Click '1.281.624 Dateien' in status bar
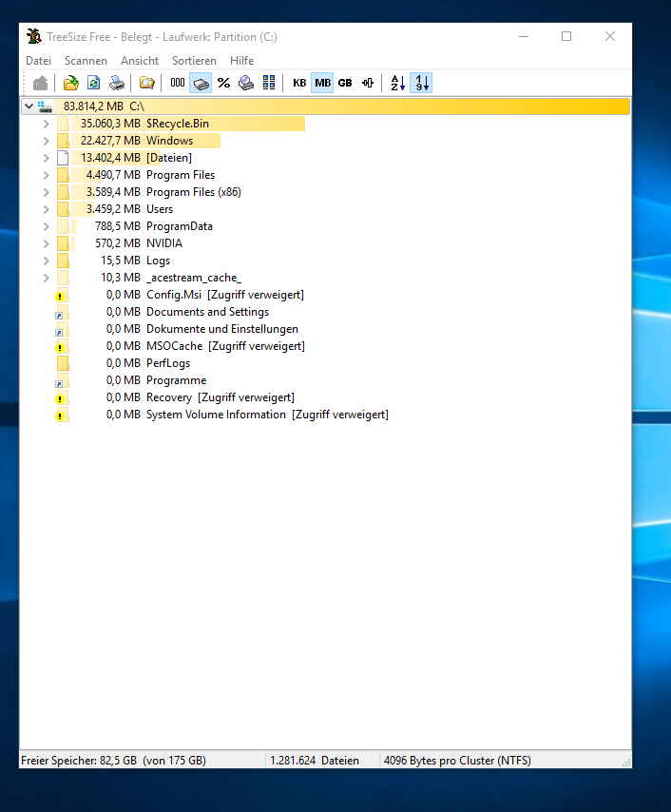This screenshot has width=671, height=812. point(315,761)
